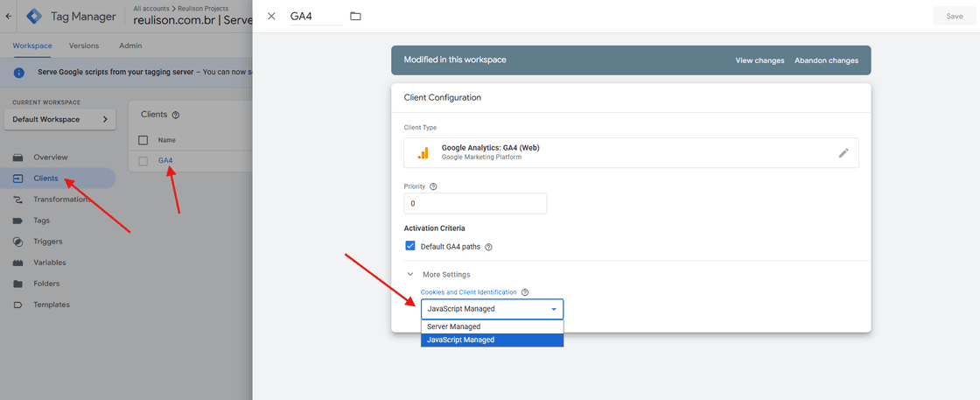Screen dimensions: 980x400
Task: Toggle select-all checkbox in Name header
Action: (x=143, y=140)
